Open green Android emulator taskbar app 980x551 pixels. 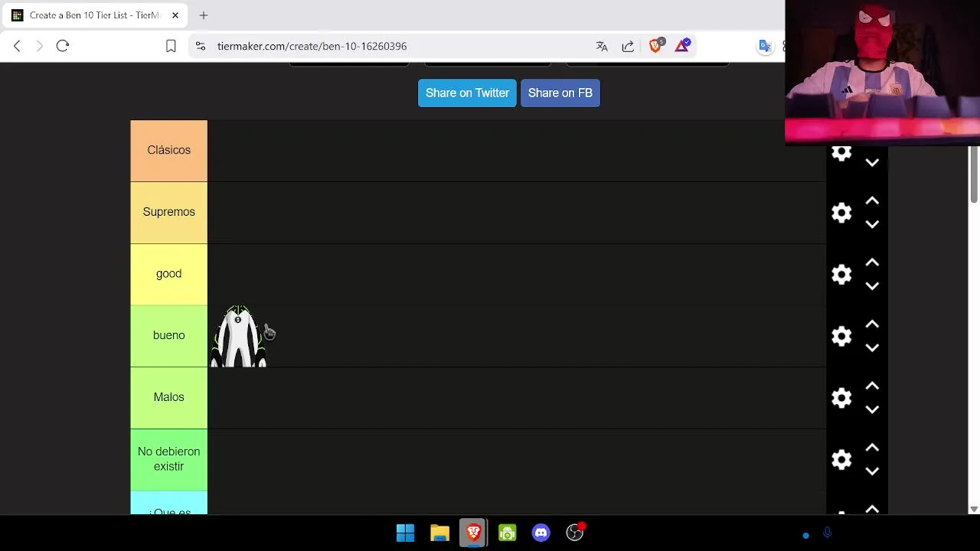click(507, 533)
